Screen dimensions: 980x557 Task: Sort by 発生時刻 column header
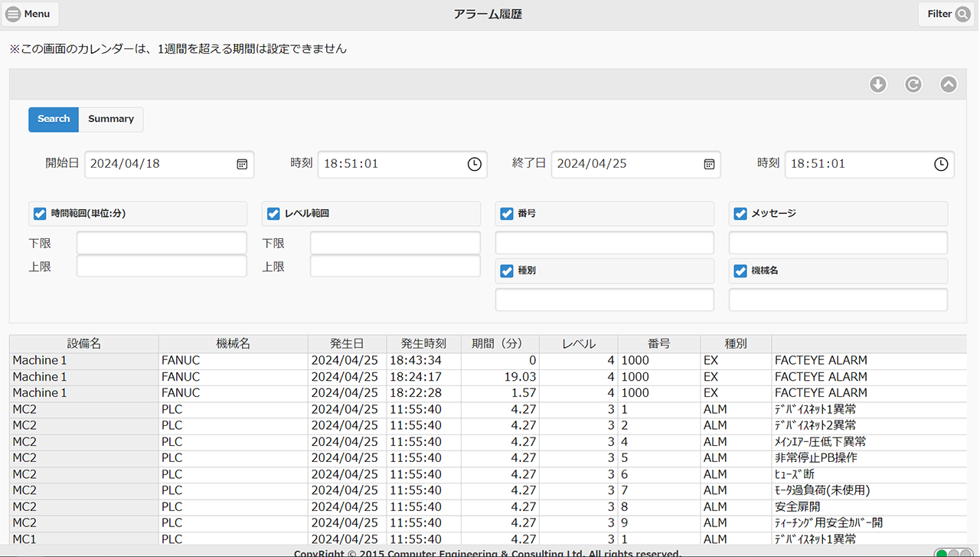(423, 344)
